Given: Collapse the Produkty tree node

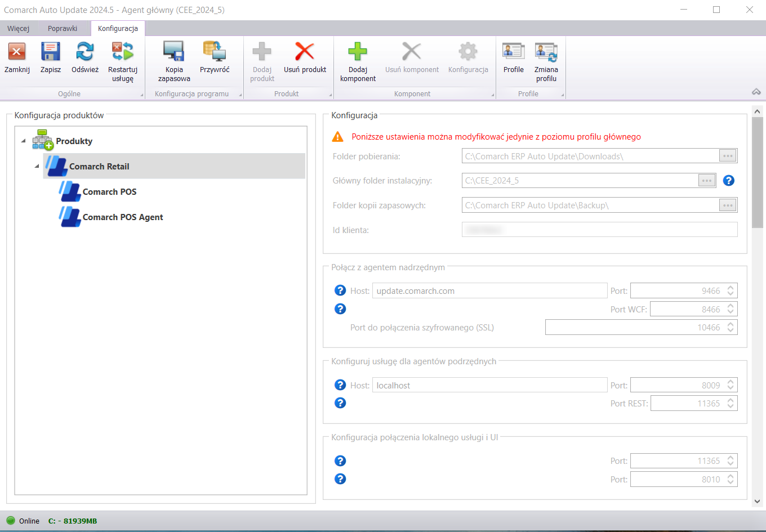Looking at the screenshot, I should (x=23, y=141).
